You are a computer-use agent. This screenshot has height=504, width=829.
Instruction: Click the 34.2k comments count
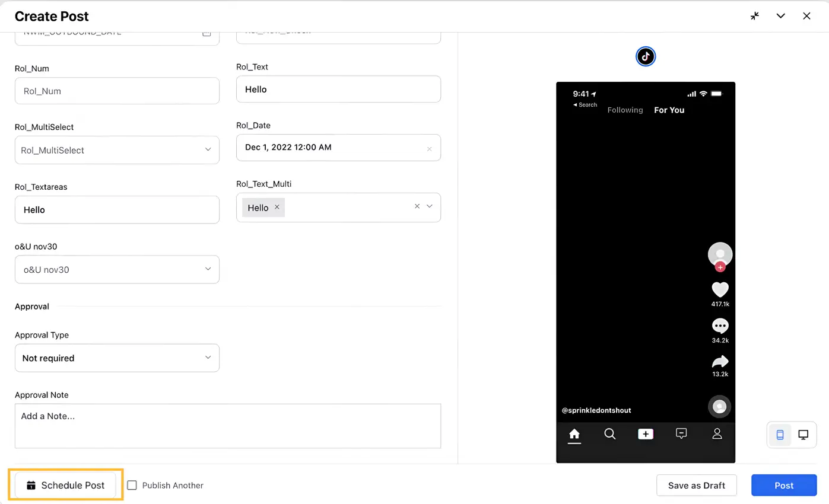(720, 340)
